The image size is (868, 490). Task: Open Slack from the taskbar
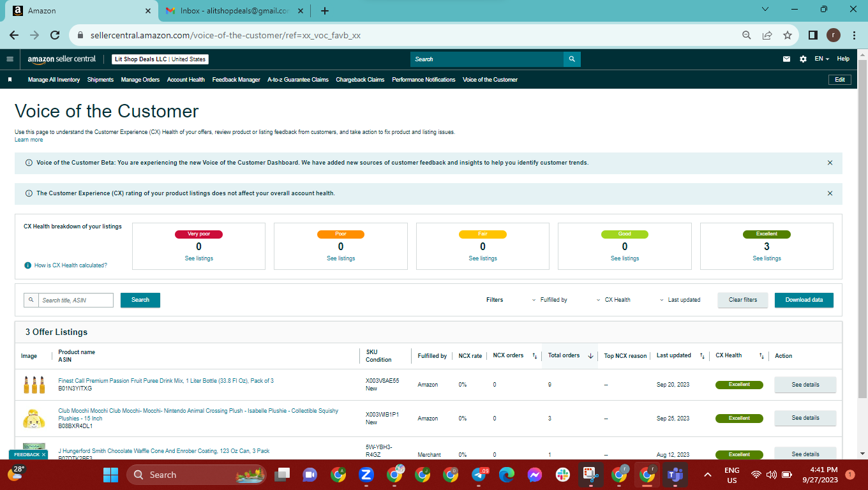[562, 475]
